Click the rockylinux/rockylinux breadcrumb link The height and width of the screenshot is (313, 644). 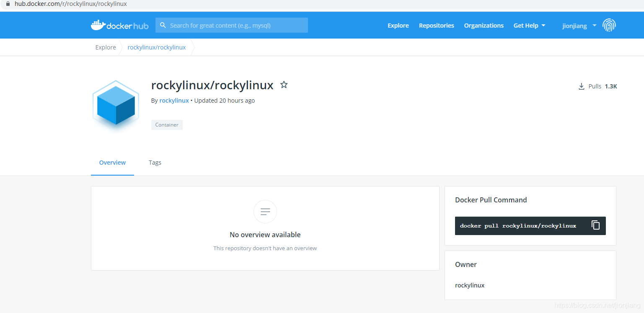point(157,47)
